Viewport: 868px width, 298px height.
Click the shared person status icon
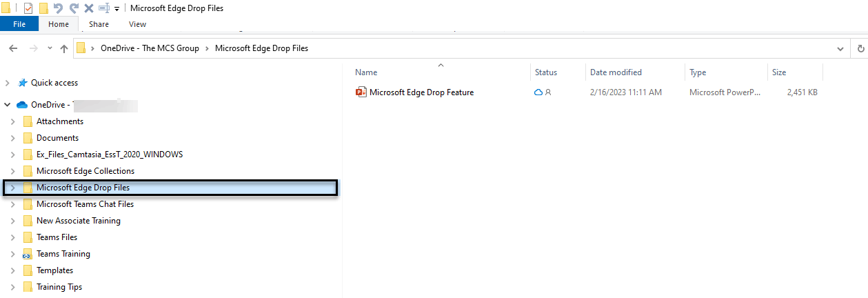click(x=548, y=92)
